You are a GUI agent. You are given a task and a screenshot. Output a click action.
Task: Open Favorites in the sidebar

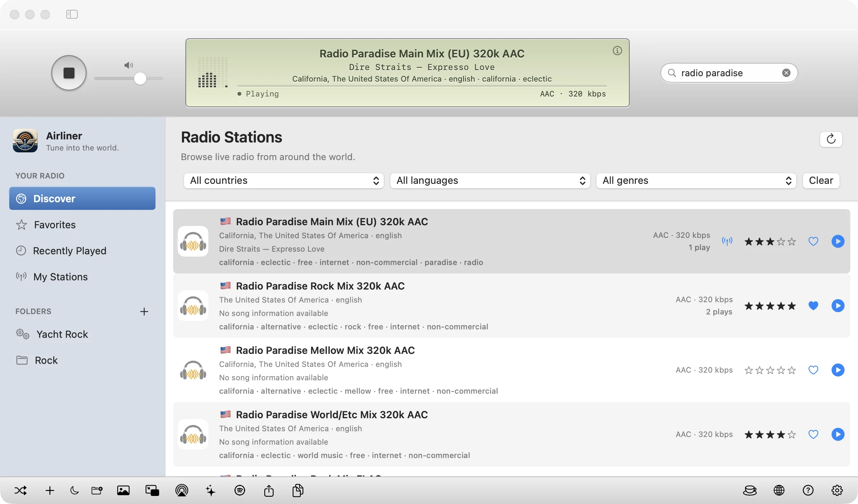point(82,224)
